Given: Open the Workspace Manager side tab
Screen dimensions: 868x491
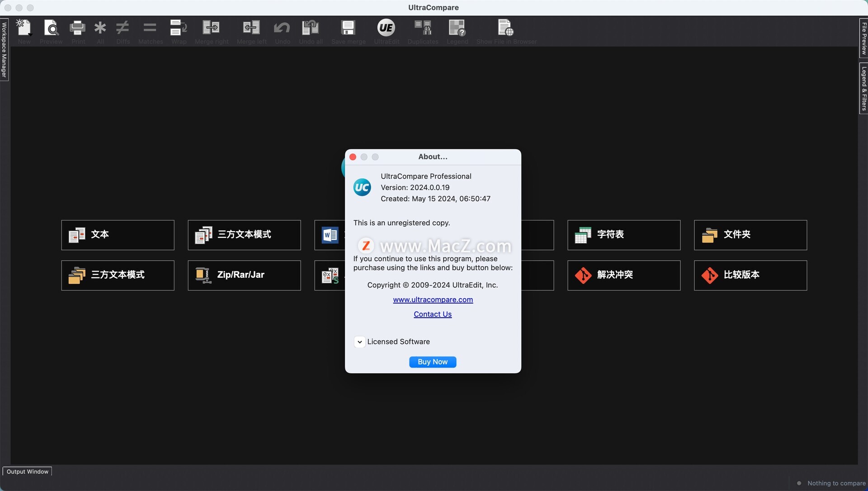Looking at the screenshot, I should click(x=4, y=50).
